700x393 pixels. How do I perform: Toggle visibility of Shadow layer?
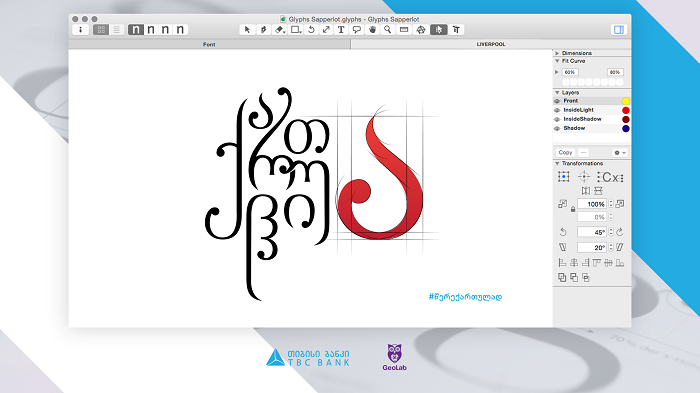pyautogui.click(x=557, y=129)
